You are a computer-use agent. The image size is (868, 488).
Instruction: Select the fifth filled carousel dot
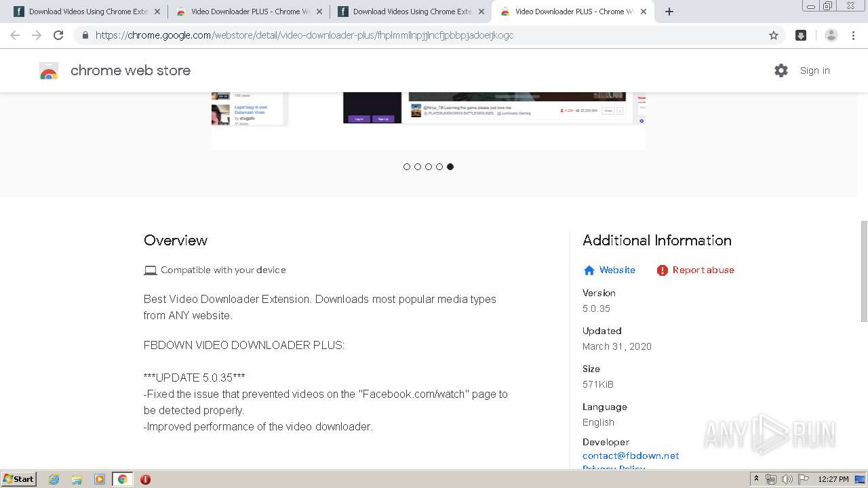point(450,167)
